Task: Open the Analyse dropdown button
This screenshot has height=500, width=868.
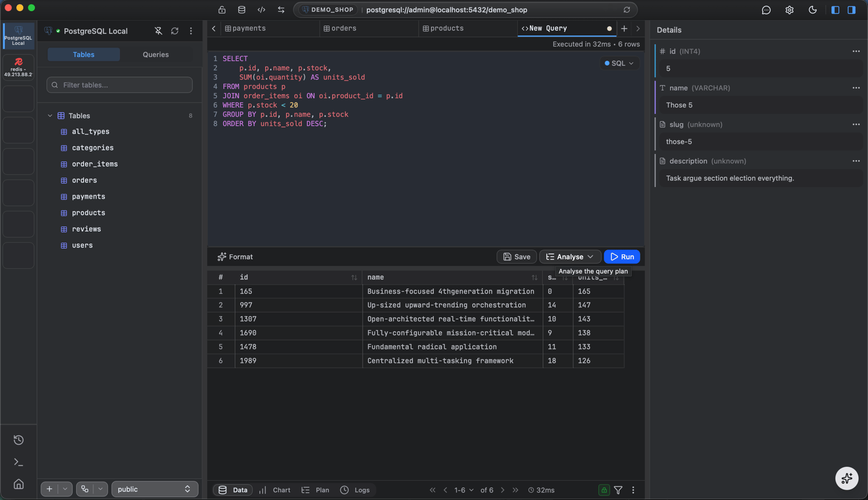Action: pos(570,257)
